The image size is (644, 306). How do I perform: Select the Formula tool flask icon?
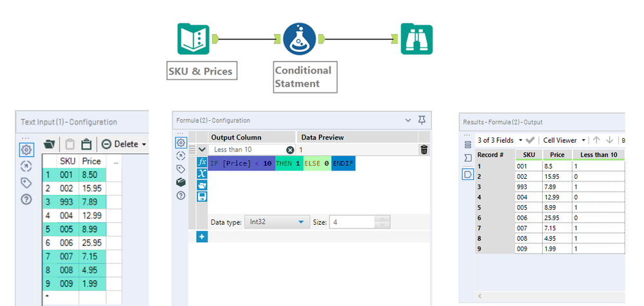click(x=299, y=39)
